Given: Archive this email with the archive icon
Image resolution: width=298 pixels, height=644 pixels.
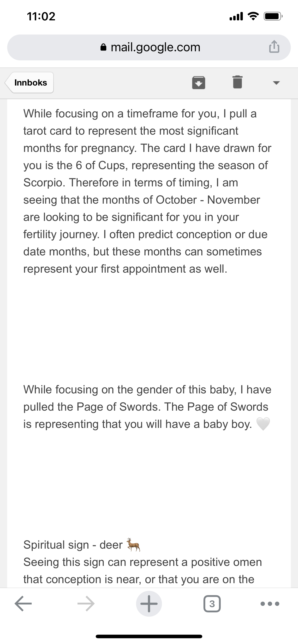Looking at the screenshot, I should (199, 82).
